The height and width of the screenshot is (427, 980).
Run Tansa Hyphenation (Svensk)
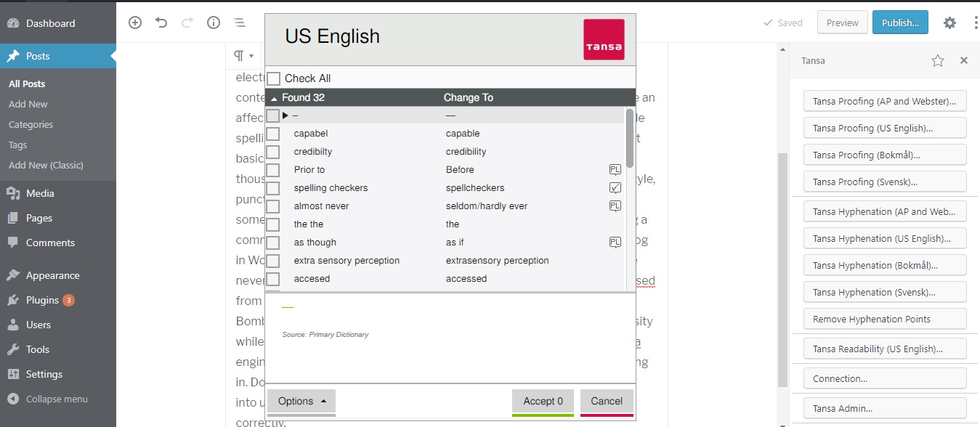pos(885,292)
